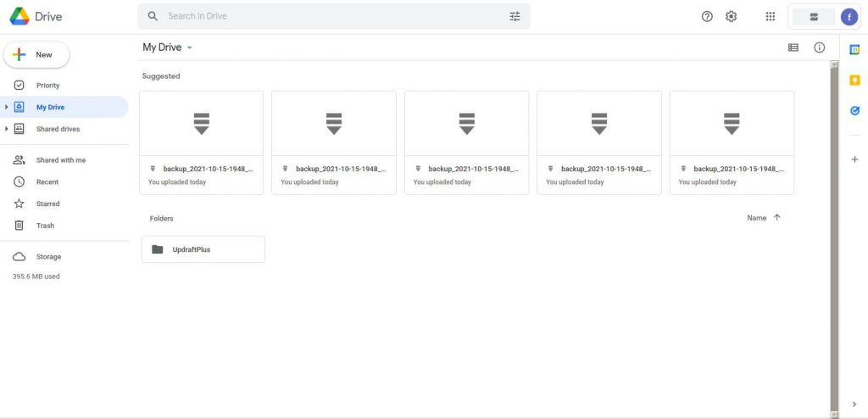Expand My Drive tree arrow in sidebar
This screenshot has height=419, width=868.
(7, 107)
